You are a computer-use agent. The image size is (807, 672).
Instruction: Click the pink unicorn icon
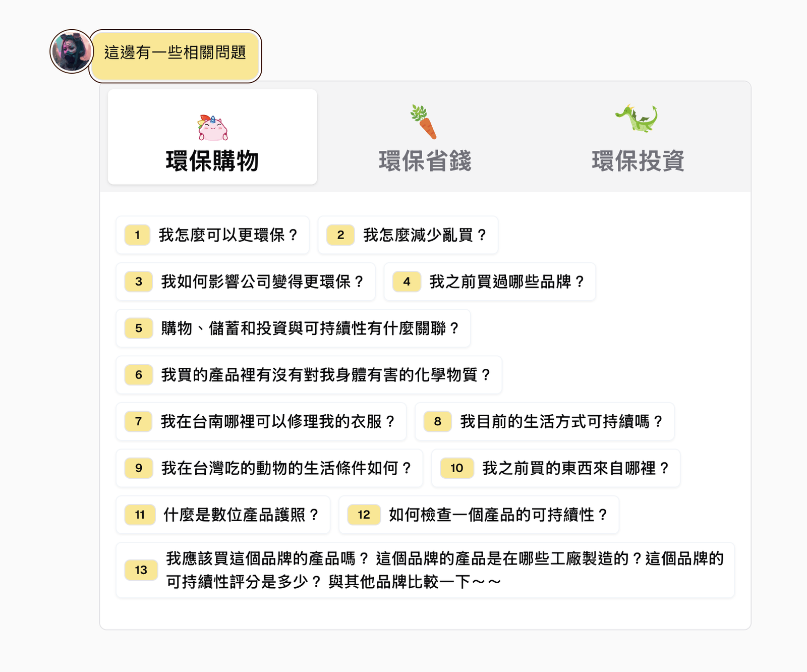pos(213,128)
